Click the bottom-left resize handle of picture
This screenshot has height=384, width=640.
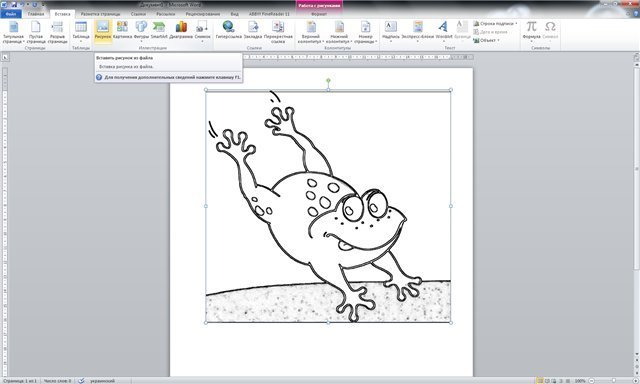tap(205, 323)
